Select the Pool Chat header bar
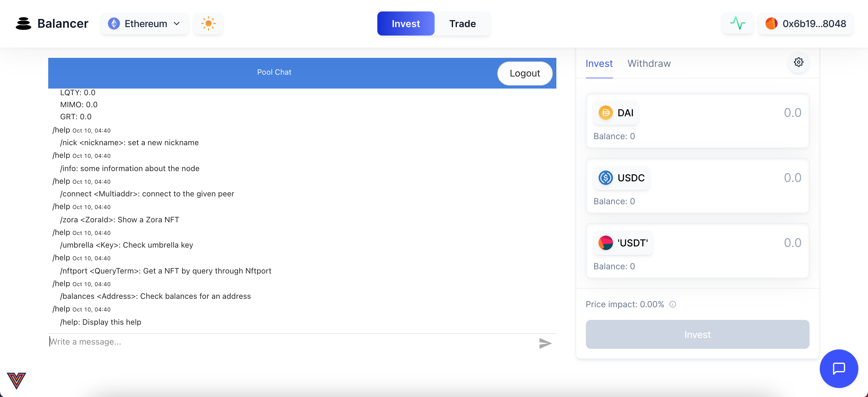The height and width of the screenshot is (397, 868). (x=274, y=72)
